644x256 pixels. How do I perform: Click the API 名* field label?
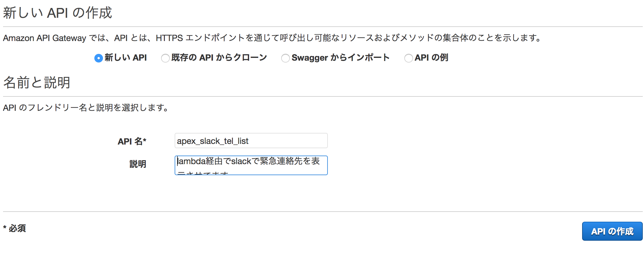click(x=132, y=141)
